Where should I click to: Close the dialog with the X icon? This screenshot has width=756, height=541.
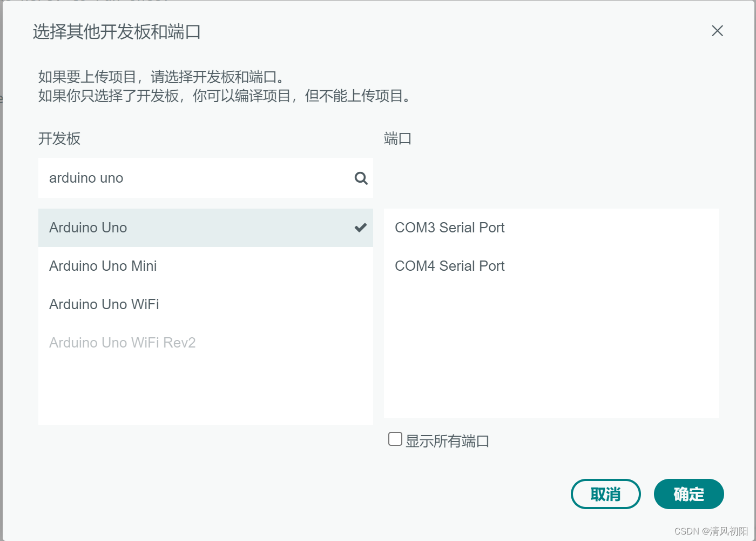[717, 31]
